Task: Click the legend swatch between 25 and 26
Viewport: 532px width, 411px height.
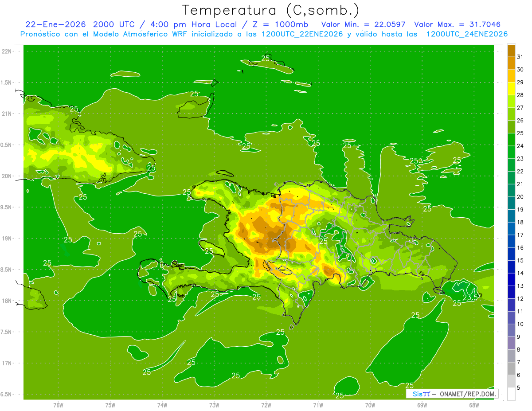Action: tap(511, 127)
